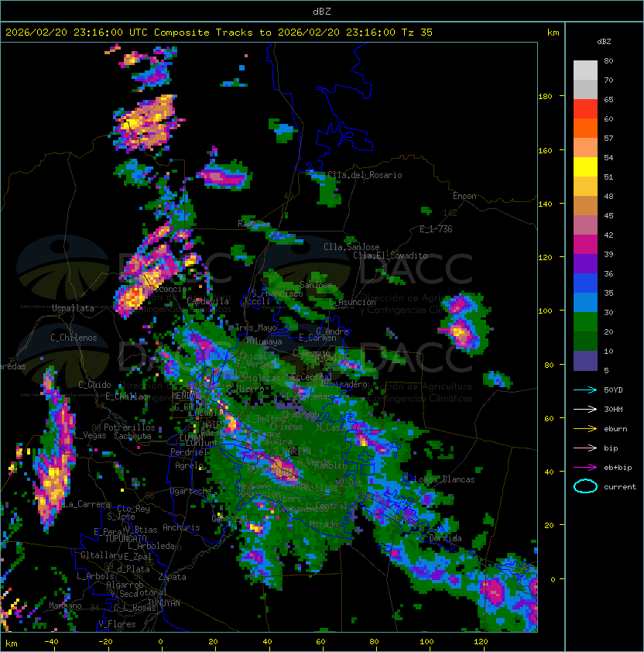The image size is (644, 652).
Task: Click the 'TUPUNGATO' map label
Action: tap(125, 538)
